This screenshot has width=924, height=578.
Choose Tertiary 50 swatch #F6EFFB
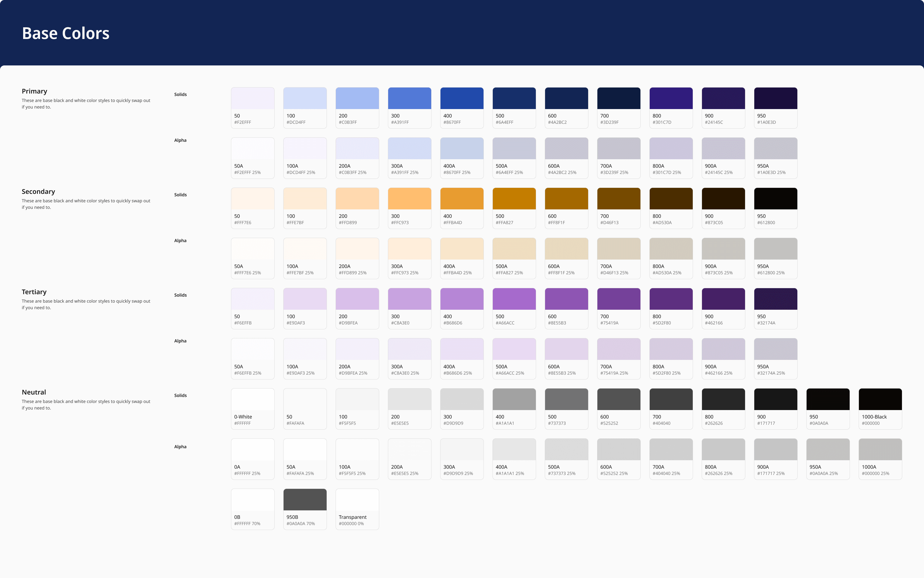[252, 309]
